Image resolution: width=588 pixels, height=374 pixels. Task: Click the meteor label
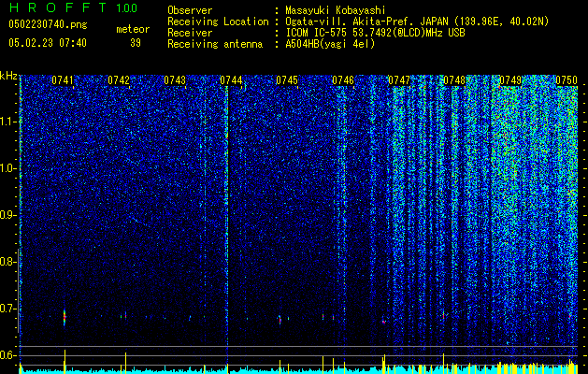tap(133, 29)
